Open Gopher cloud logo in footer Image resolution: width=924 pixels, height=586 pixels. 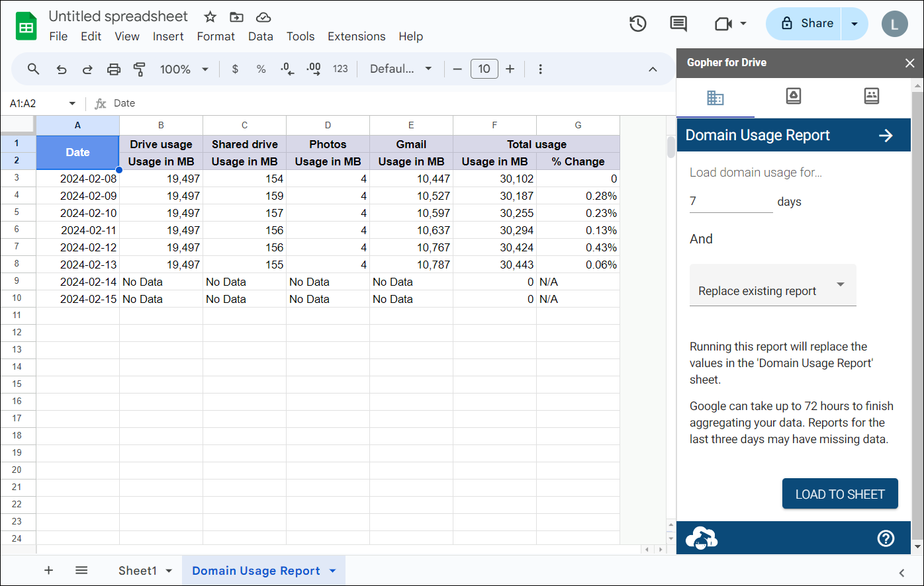coord(702,538)
